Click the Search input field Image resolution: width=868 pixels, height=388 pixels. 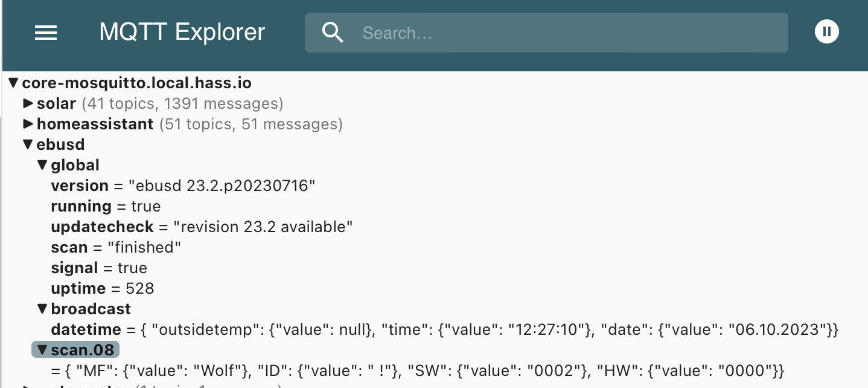point(567,33)
